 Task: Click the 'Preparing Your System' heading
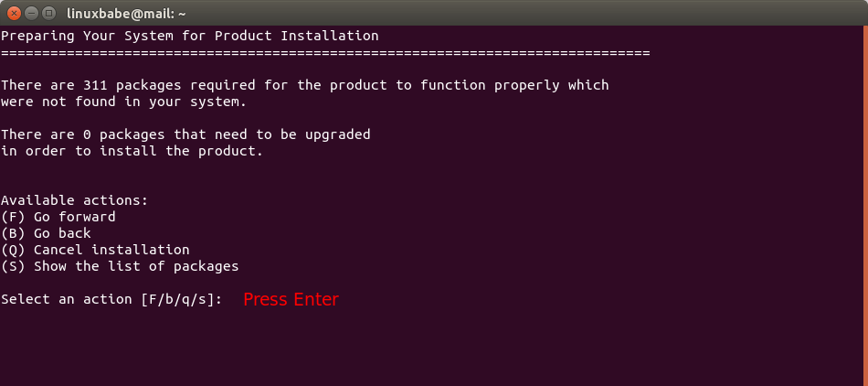tap(189, 36)
